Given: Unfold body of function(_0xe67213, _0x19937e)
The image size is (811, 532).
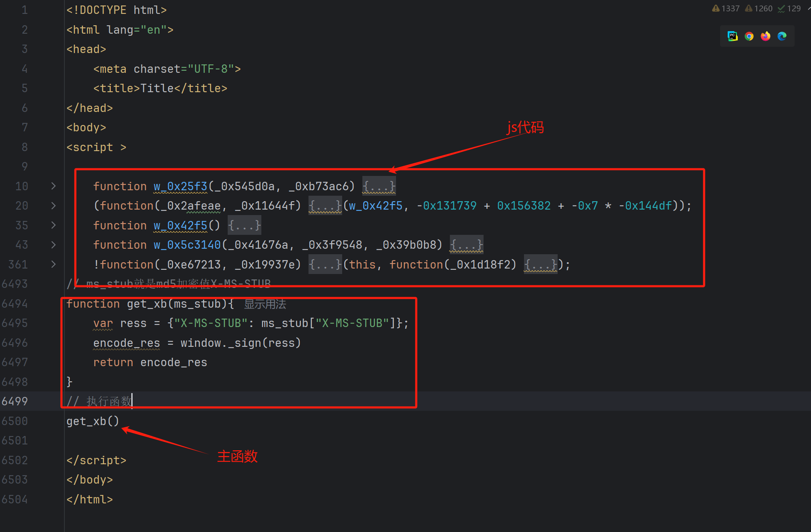Looking at the screenshot, I should pyautogui.click(x=325, y=264).
